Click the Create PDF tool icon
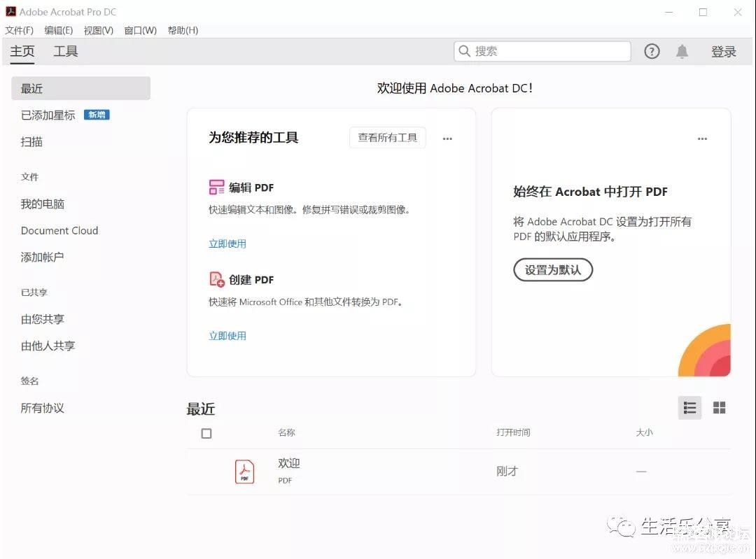Image resolution: width=756 pixels, height=559 pixels. point(216,279)
